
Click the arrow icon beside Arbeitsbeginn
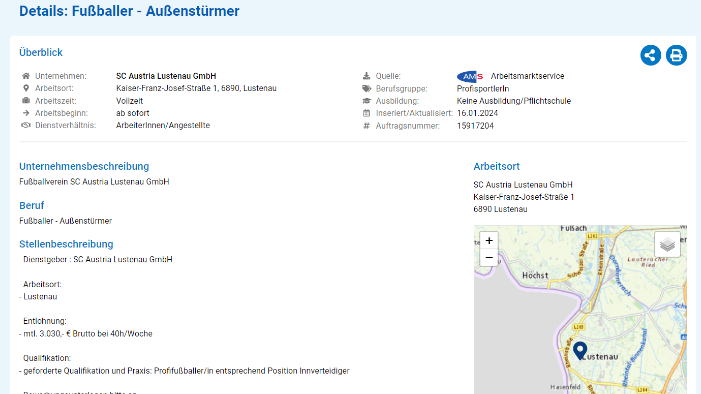[26, 113]
